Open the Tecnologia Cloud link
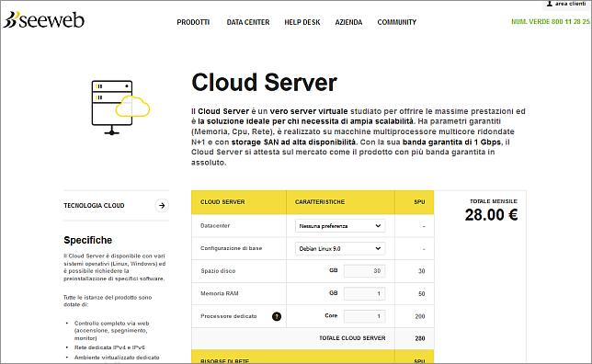592x364 pixels. [94, 205]
